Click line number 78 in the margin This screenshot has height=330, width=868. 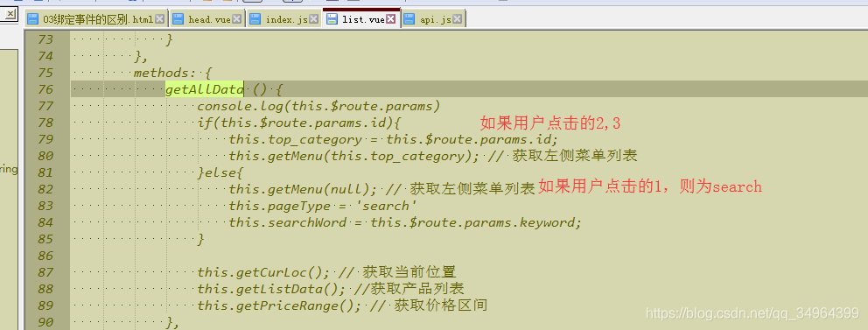point(45,123)
